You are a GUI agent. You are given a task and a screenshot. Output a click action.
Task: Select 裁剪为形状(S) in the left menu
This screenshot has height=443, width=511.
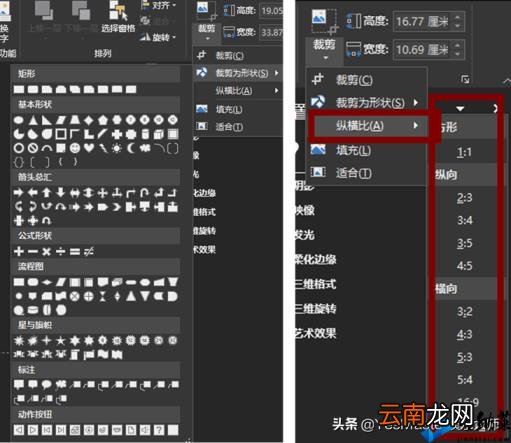click(x=238, y=73)
